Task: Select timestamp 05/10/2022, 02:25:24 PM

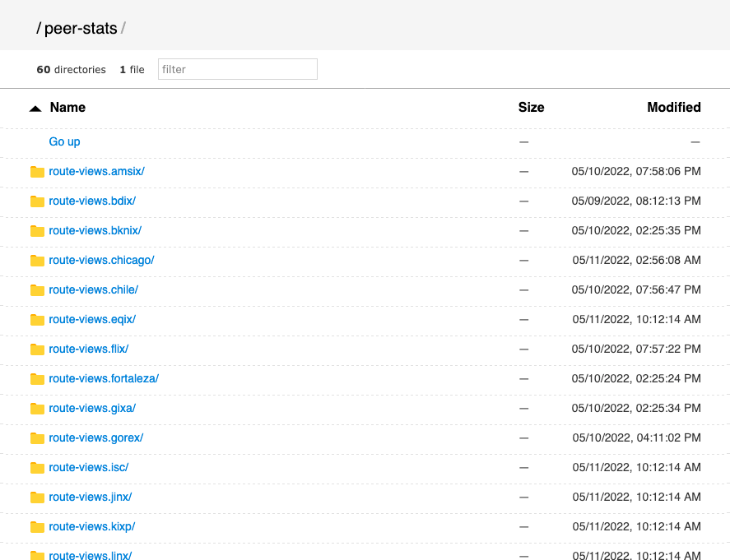Action: coord(636,378)
